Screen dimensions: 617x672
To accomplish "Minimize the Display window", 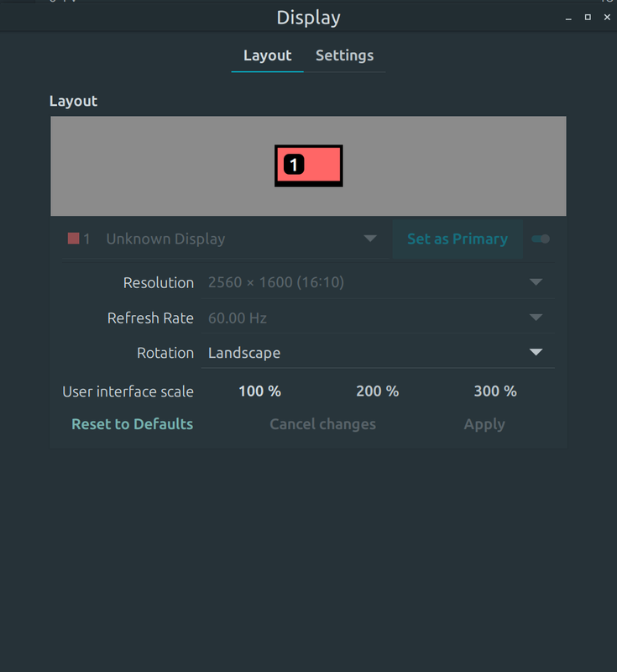I will [x=568, y=18].
